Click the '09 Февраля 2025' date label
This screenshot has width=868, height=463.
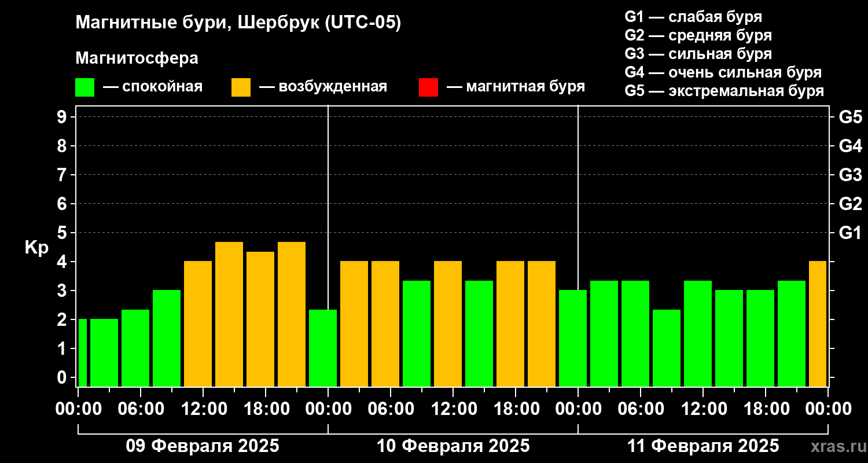click(x=203, y=446)
